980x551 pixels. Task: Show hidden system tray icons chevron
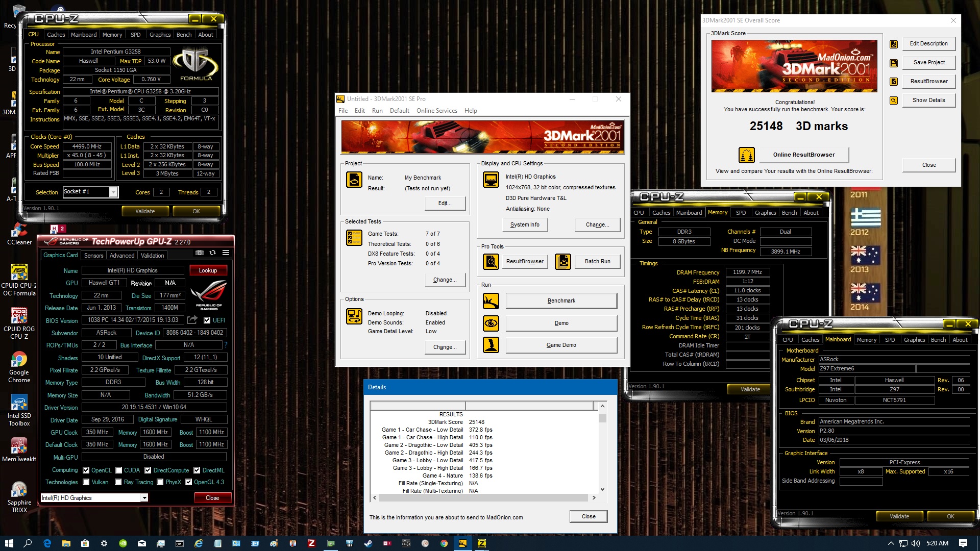[x=891, y=543]
